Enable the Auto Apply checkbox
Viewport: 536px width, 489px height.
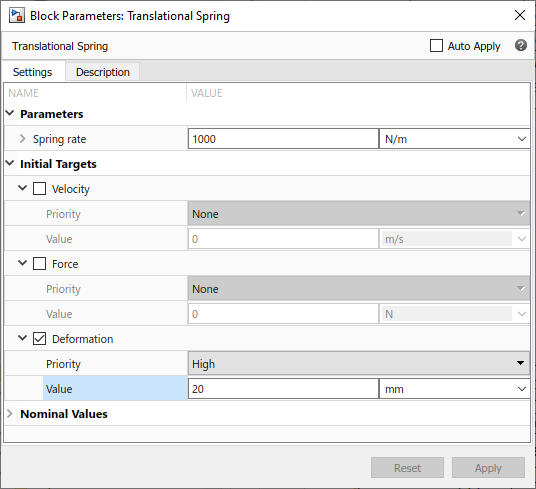pyautogui.click(x=436, y=45)
